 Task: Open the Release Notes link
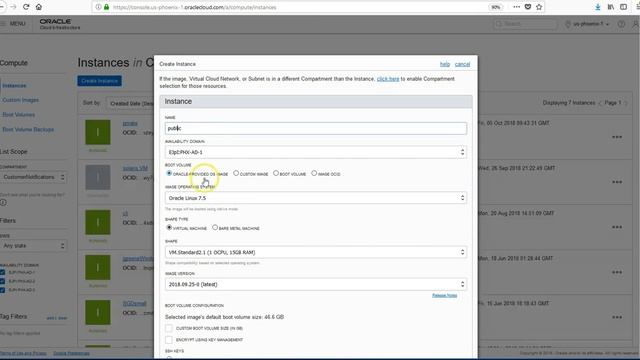(444, 295)
